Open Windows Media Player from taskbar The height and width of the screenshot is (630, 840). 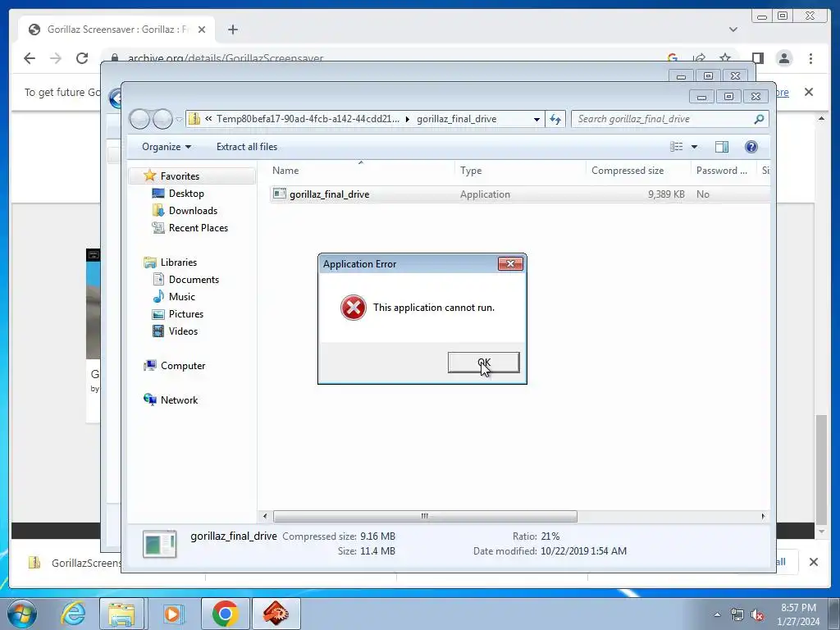point(172,614)
